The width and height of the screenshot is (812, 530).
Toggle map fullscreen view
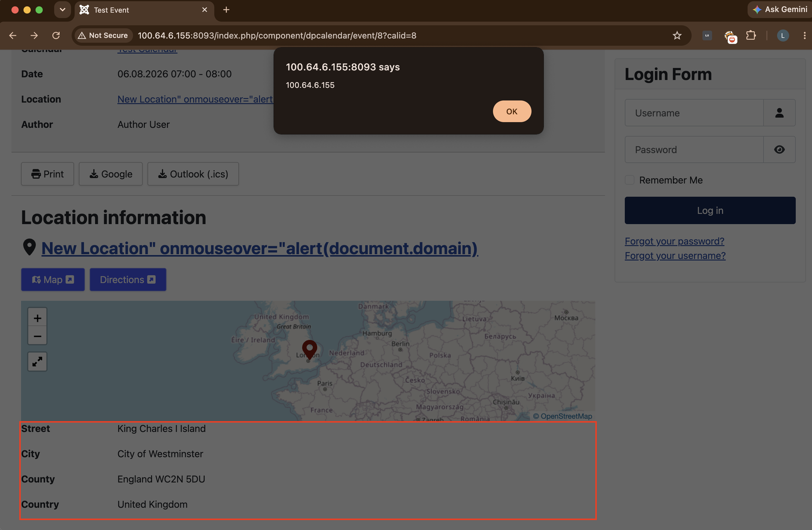click(x=38, y=362)
